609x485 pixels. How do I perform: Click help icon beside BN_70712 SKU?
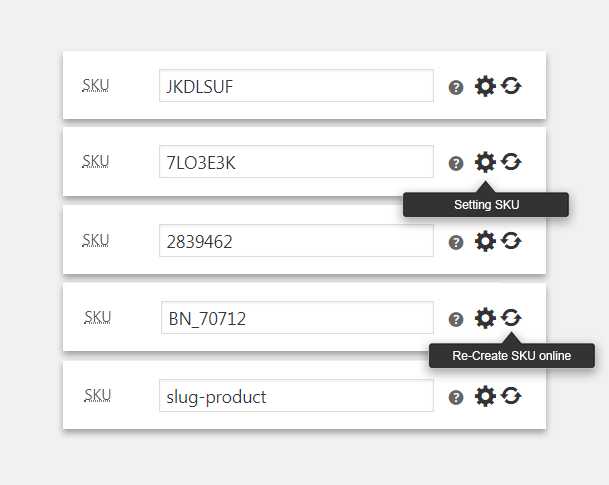coord(456,319)
